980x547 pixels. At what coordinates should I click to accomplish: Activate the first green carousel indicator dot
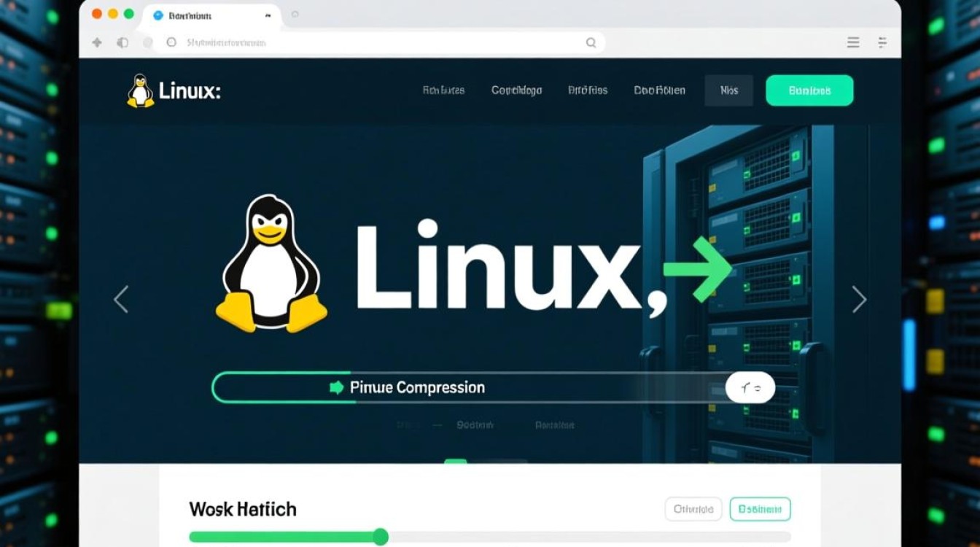coord(456,461)
